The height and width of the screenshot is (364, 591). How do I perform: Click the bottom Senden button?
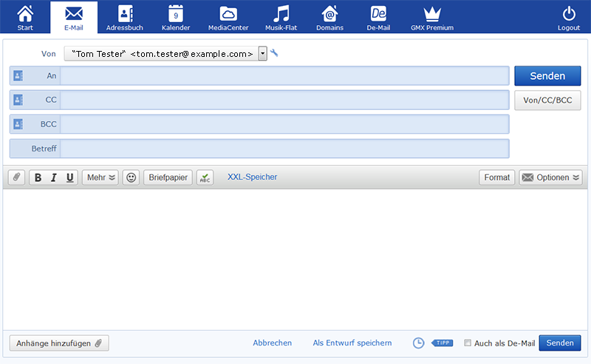560,343
